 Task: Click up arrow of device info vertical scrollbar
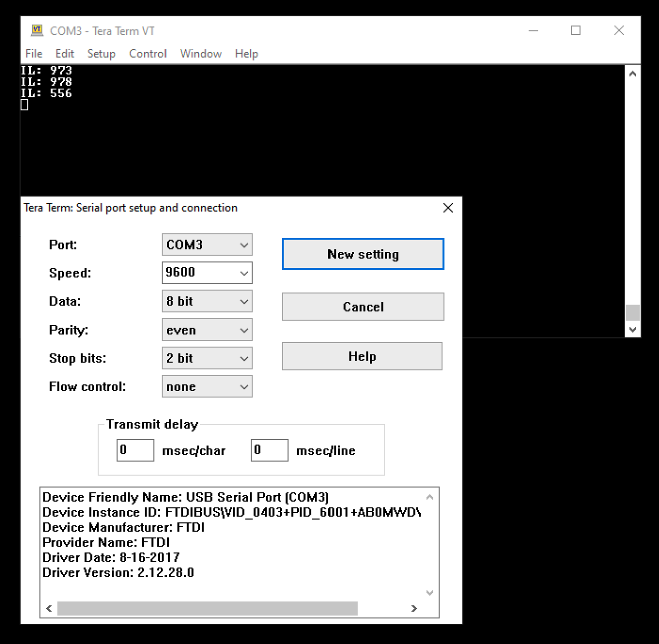click(x=430, y=497)
